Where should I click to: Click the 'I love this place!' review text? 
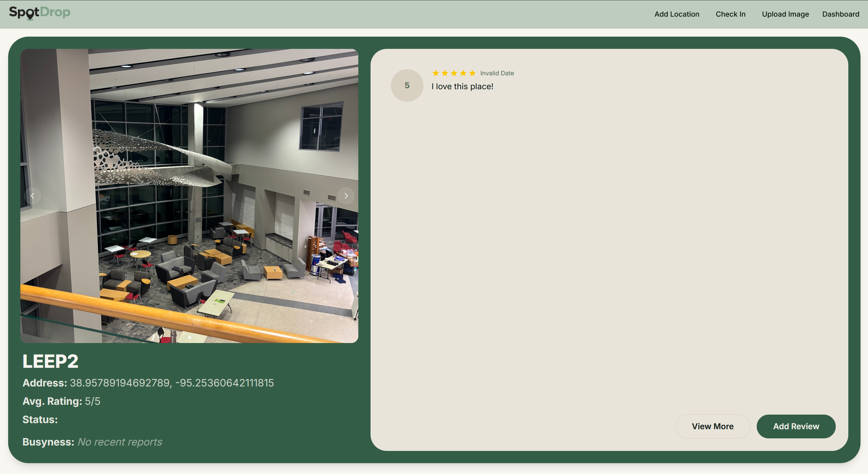pos(462,87)
